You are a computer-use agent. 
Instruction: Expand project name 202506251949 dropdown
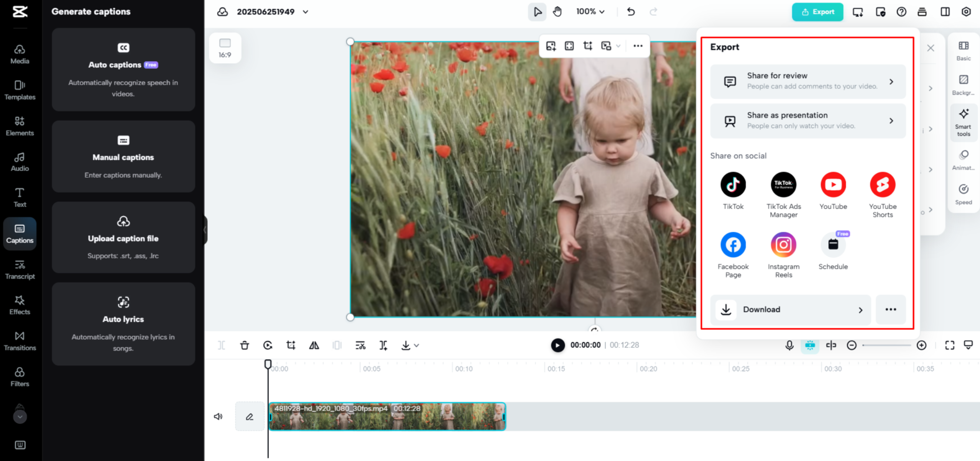pyautogui.click(x=306, y=12)
